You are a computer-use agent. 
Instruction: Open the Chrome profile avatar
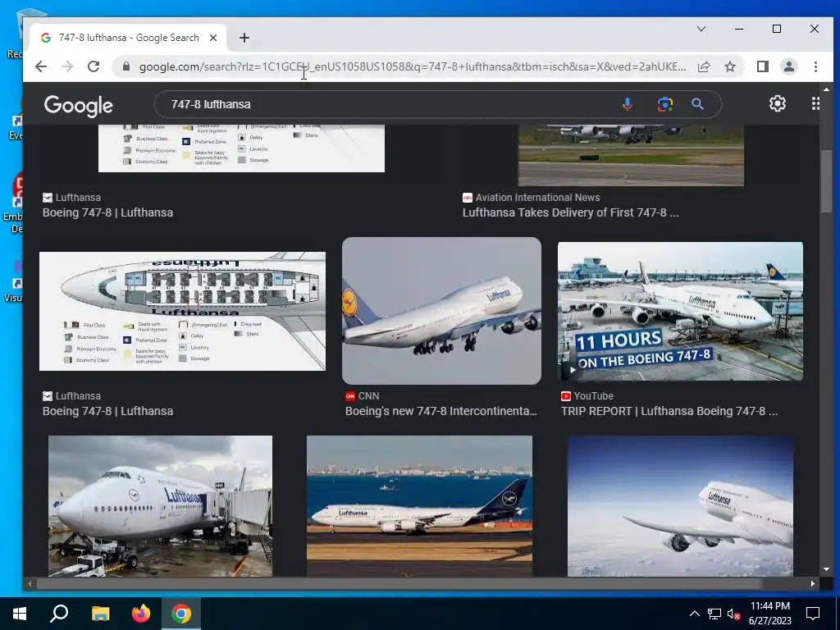[788, 66]
